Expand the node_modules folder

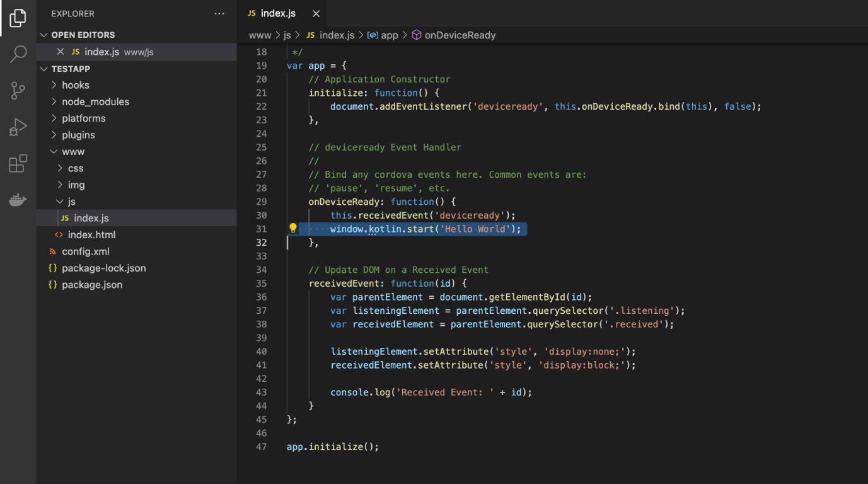pos(54,101)
